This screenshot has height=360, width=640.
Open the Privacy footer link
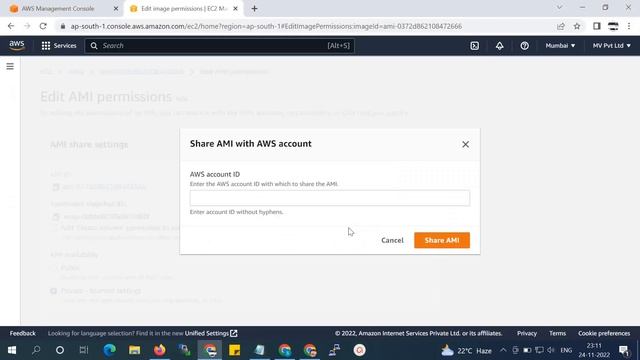[527, 333]
